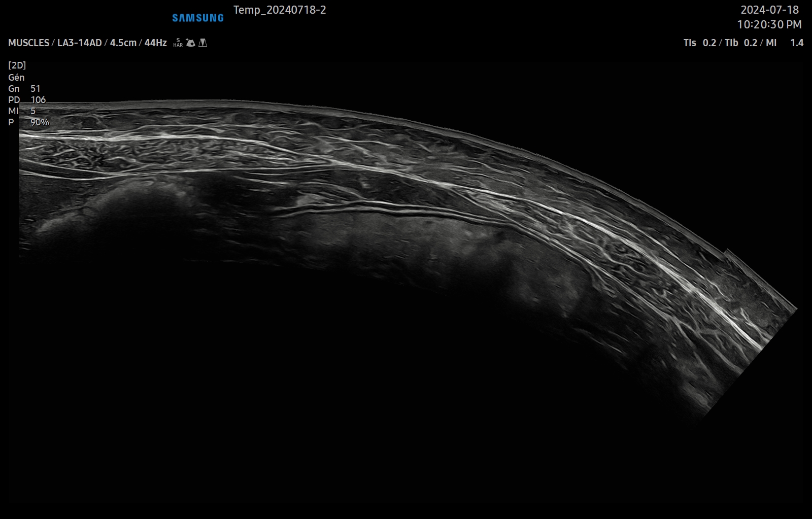This screenshot has height=519, width=812.
Task: Click the date 2024-07-18
Action: click(x=770, y=10)
